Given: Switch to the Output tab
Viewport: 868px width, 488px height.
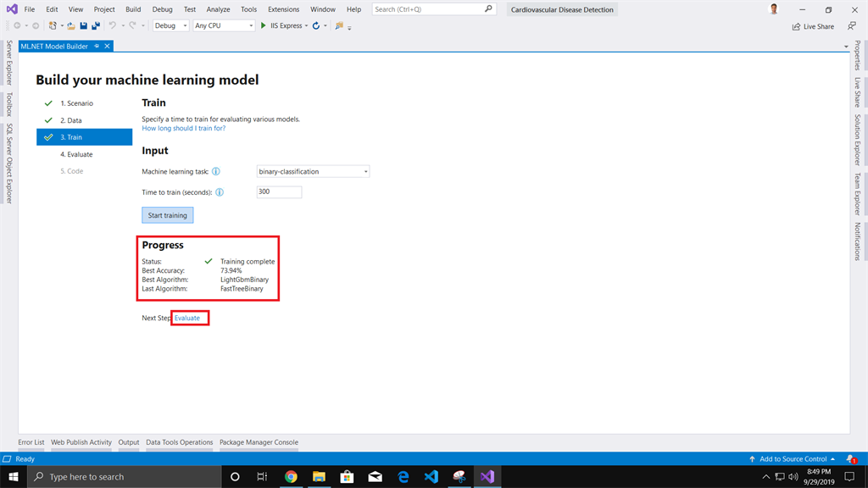Looking at the screenshot, I should [x=129, y=442].
